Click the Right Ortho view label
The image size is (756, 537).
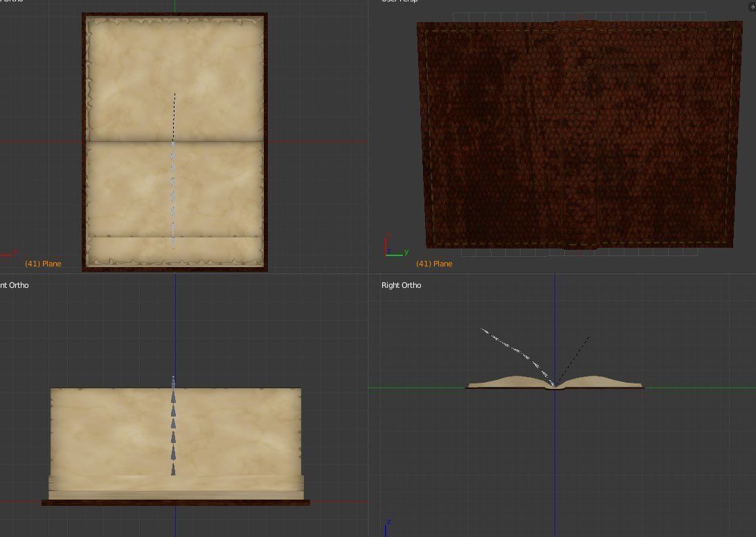(x=401, y=285)
